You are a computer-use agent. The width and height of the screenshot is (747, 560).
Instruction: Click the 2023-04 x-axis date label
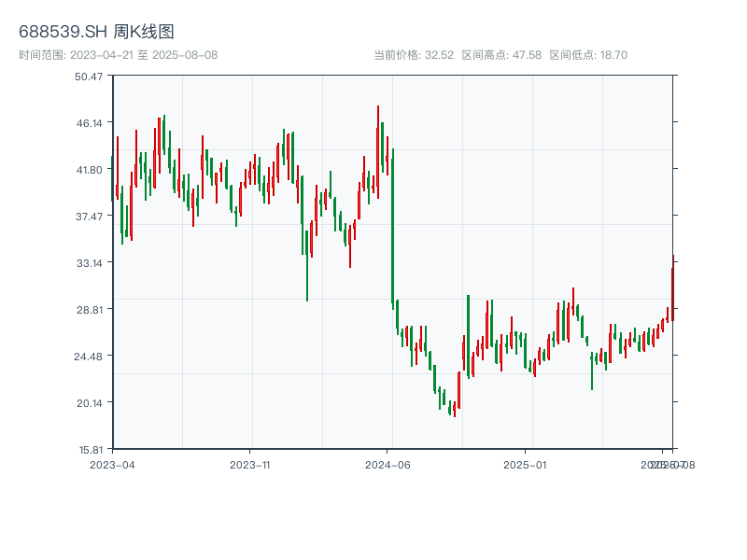tap(112, 464)
